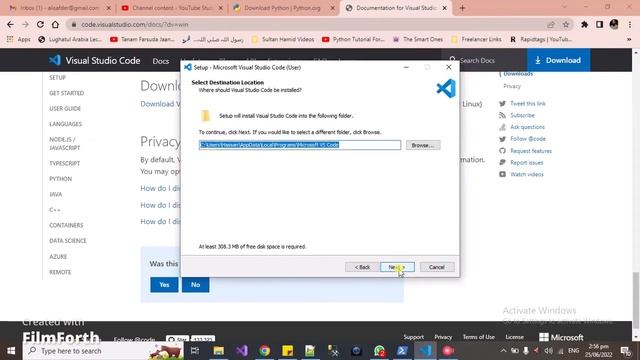Click the Tweet this link option
640x360 pixels.
[x=528, y=104]
